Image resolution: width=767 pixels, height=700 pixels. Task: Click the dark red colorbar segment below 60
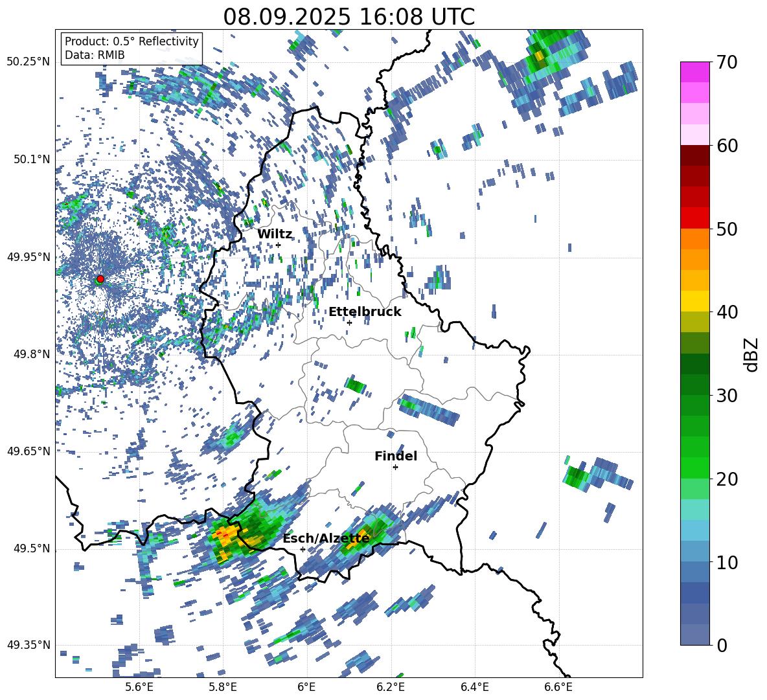694,155
